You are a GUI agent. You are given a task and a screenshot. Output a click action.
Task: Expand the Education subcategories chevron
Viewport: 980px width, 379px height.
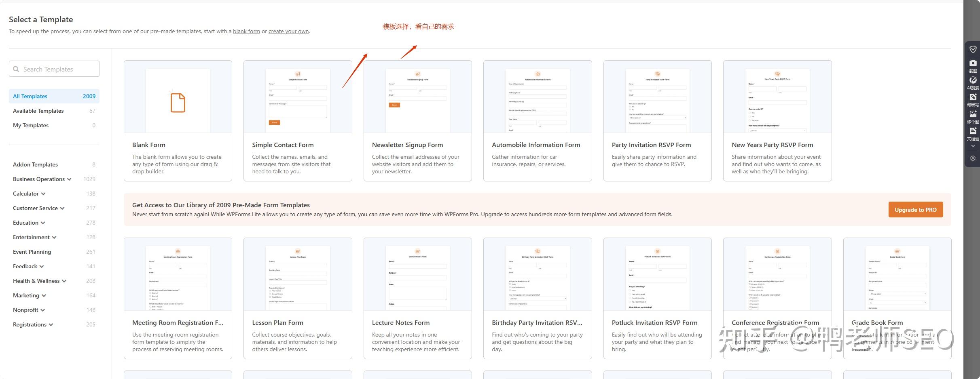(43, 223)
